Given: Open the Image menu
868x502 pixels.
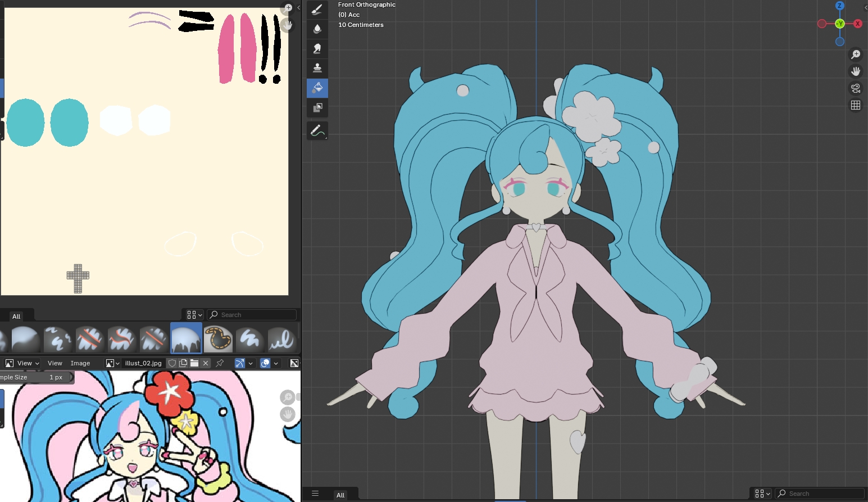Looking at the screenshot, I should click(80, 363).
